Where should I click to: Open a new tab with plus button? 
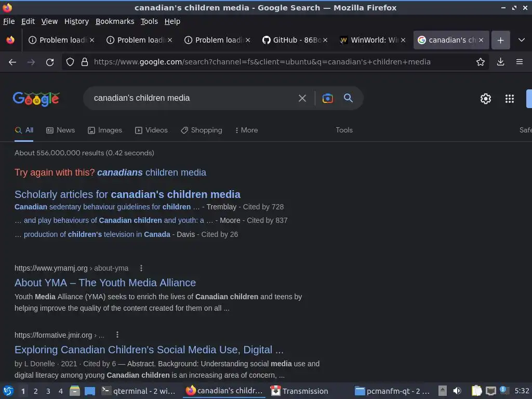pos(500,40)
